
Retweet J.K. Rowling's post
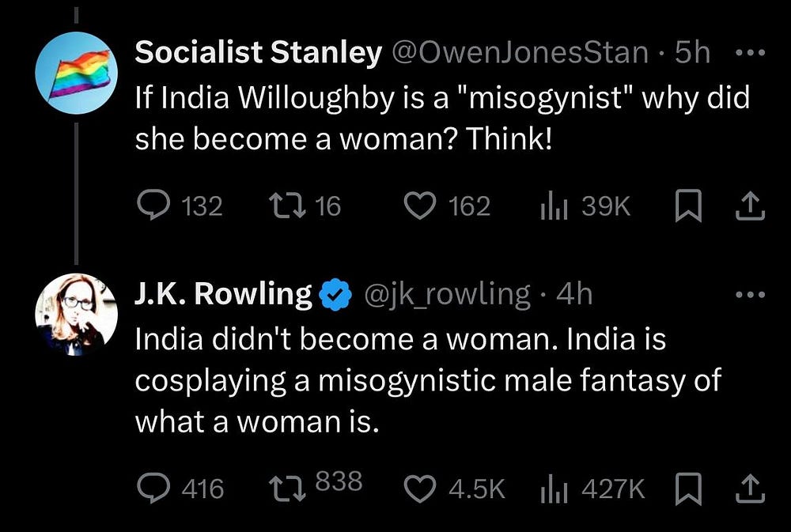coord(282,489)
